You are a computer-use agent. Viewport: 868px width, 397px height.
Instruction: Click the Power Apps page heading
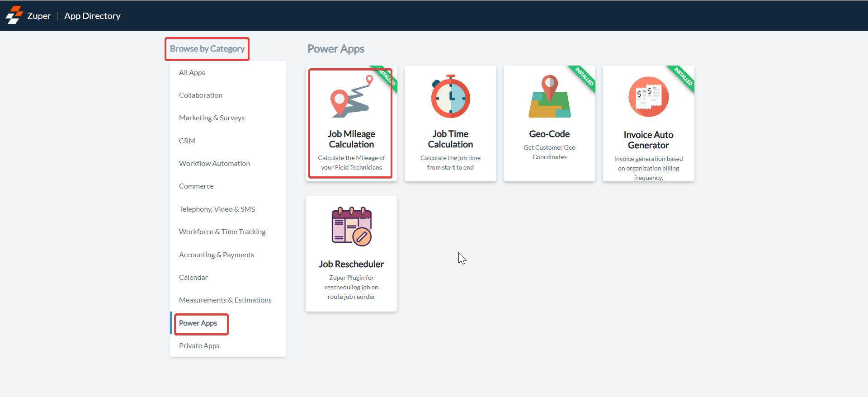(x=336, y=49)
